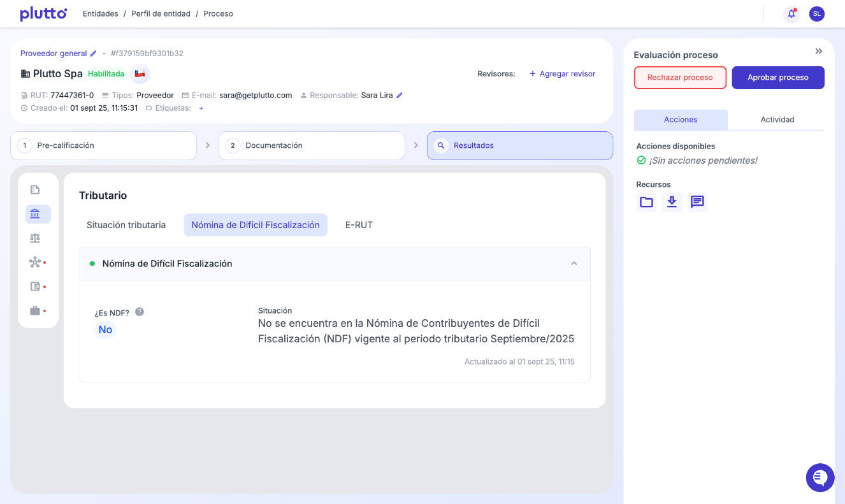Open the network relationships sidebar icon with red dot
The width and height of the screenshot is (845, 504).
click(36, 262)
